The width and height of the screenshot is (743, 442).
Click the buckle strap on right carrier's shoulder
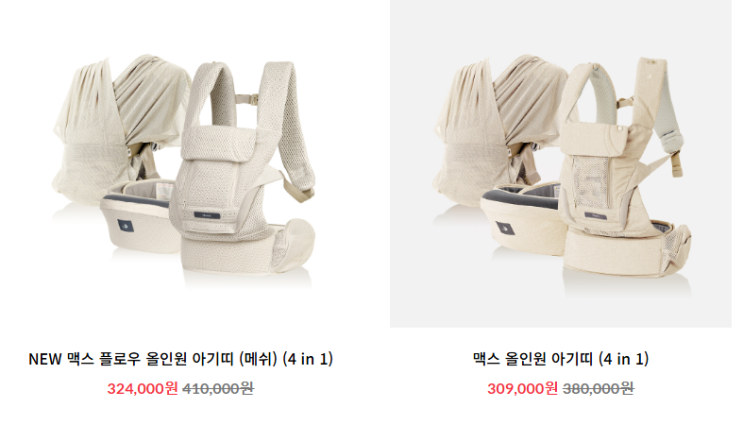(x=676, y=163)
